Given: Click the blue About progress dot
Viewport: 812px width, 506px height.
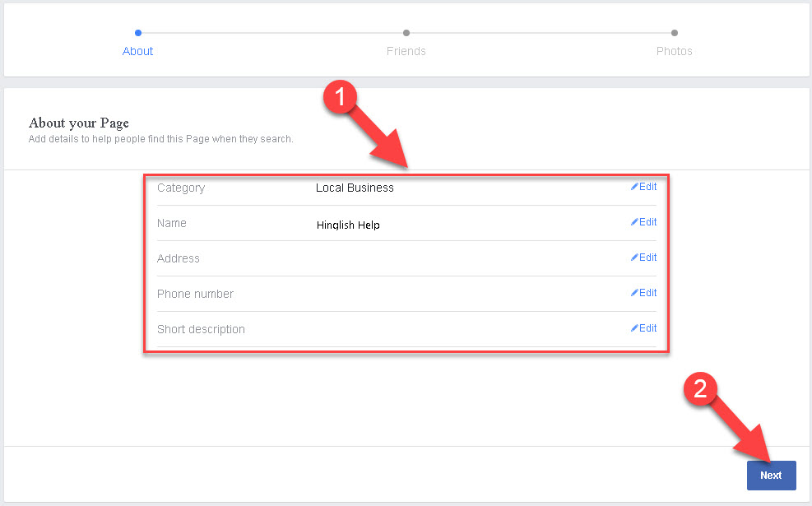Looking at the screenshot, I should [x=137, y=33].
